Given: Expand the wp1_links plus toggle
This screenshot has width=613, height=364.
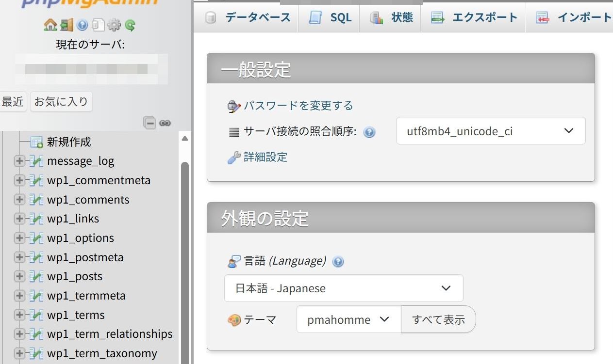Looking at the screenshot, I should coord(19,219).
